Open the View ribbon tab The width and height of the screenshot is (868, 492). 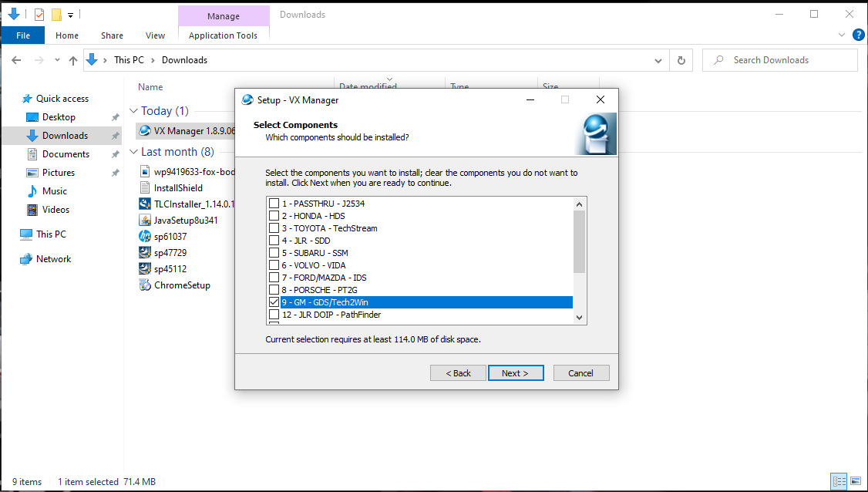[155, 35]
